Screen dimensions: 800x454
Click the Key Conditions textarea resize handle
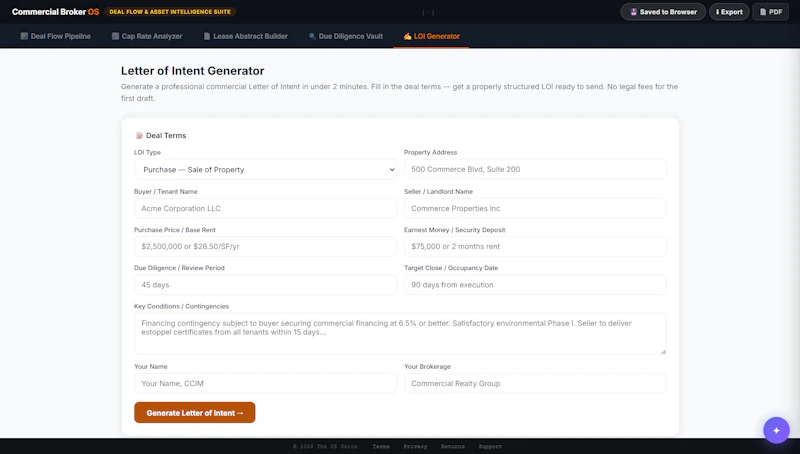click(x=663, y=351)
